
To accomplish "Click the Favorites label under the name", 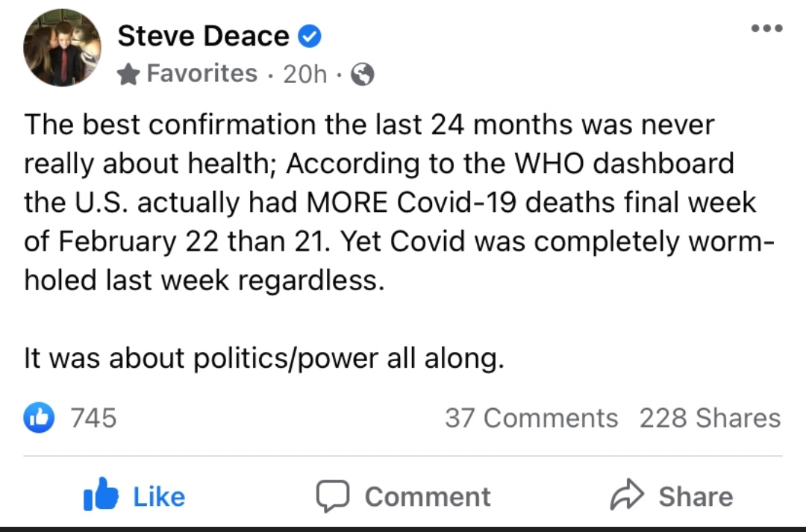I will click(201, 74).
